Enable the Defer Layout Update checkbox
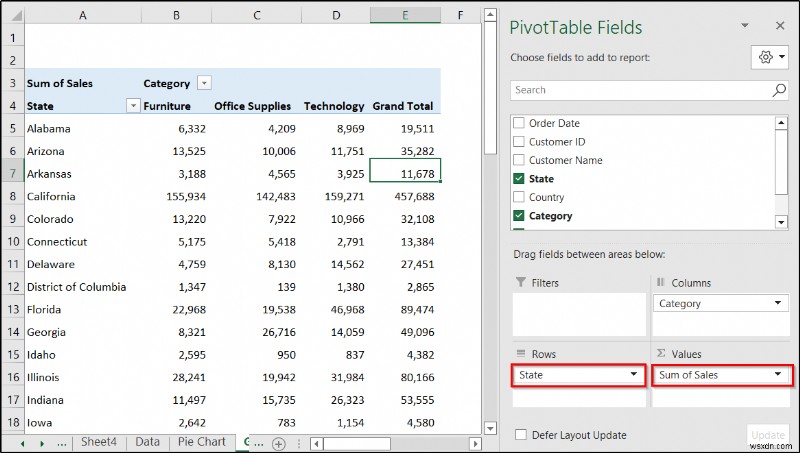Screen dimensions: 800x453 click(520, 435)
